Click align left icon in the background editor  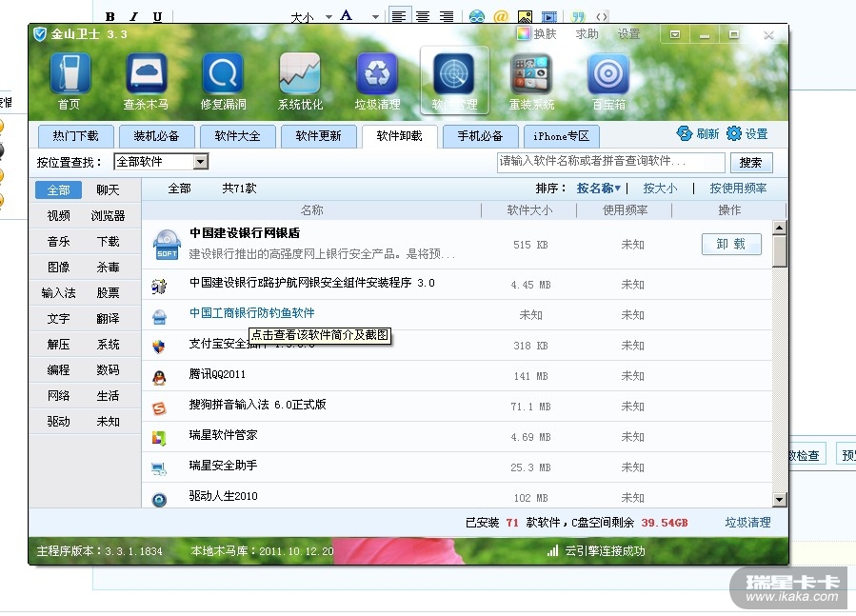[x=399, y=16]
